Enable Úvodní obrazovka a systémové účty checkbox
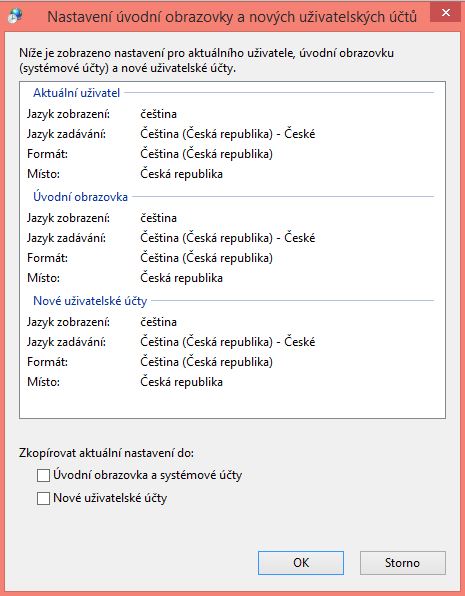 point(43,475)
